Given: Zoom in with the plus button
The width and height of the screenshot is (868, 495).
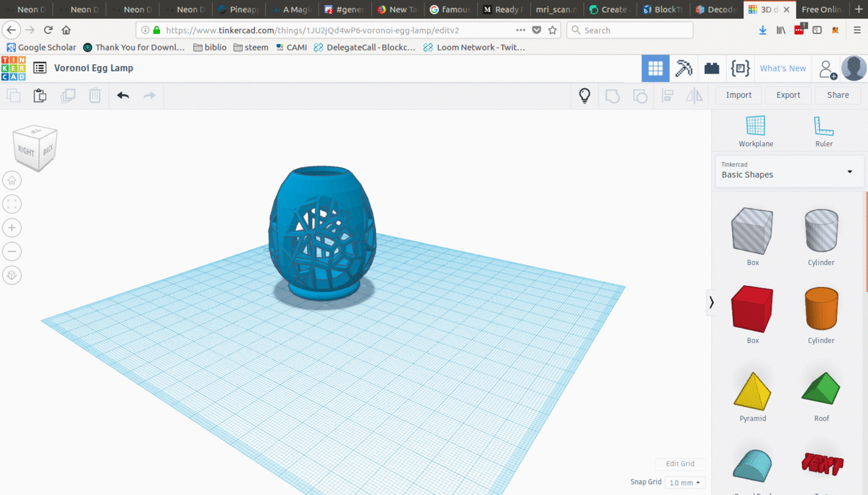Looking at the screenshot, I should point(12,228).
